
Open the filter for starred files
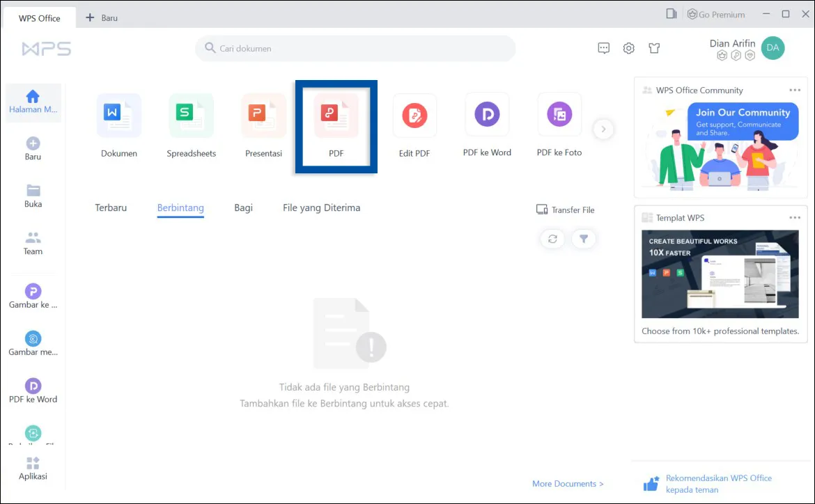tap(584, 239)
